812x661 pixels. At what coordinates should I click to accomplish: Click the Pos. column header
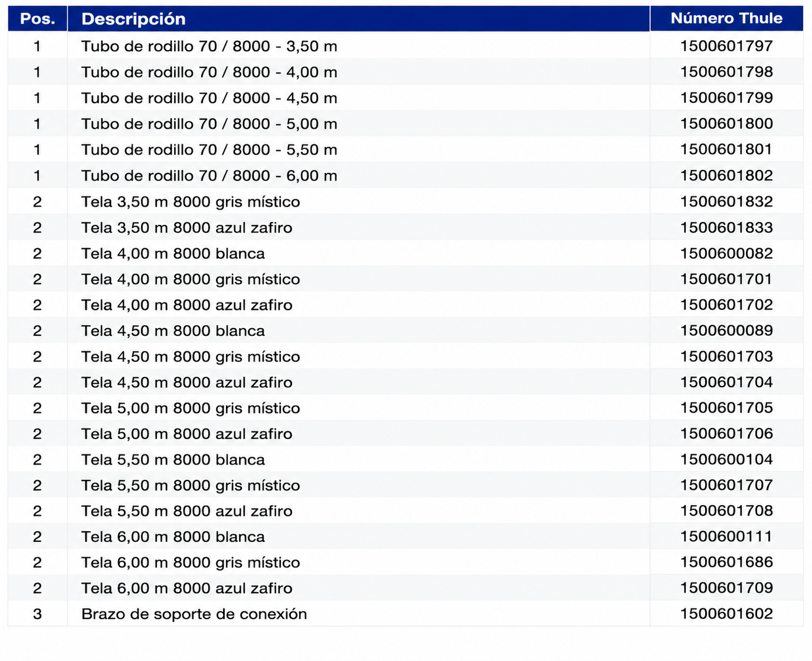[x=37, y=19]
